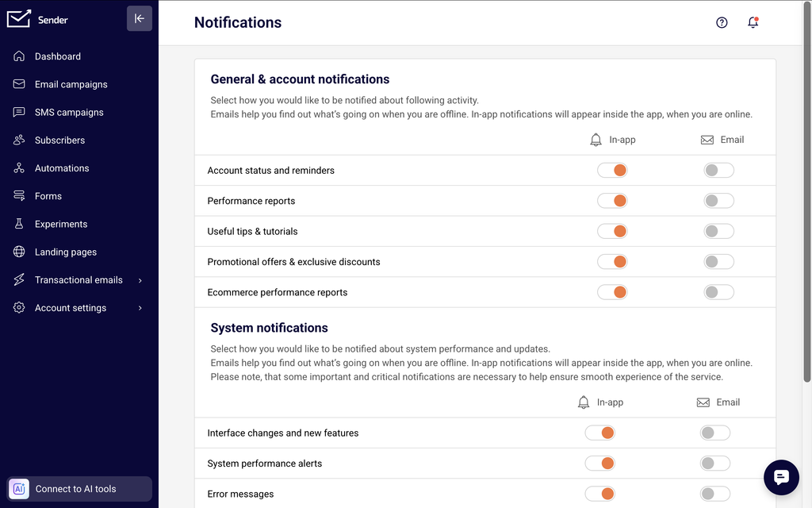Expand Account settings submenu chevron
Viewport: 812px width, 508px height.
click(x=140, y=309)
